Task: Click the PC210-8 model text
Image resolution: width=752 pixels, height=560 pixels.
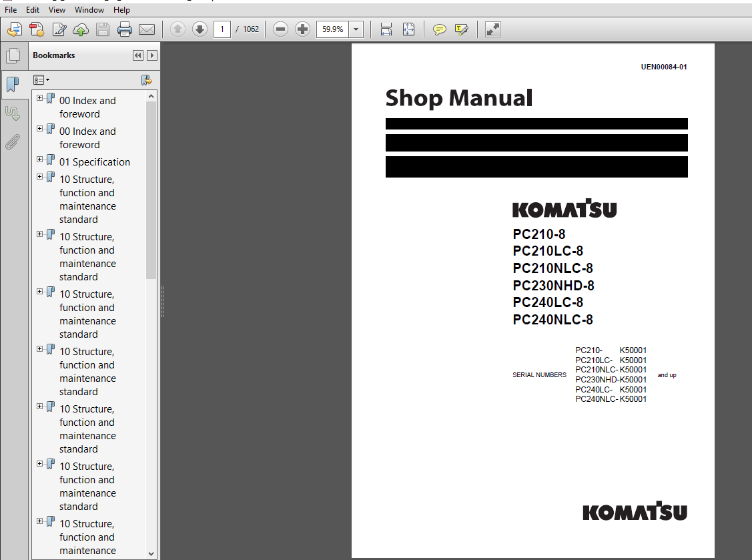Action: click(x=539, y=234)
